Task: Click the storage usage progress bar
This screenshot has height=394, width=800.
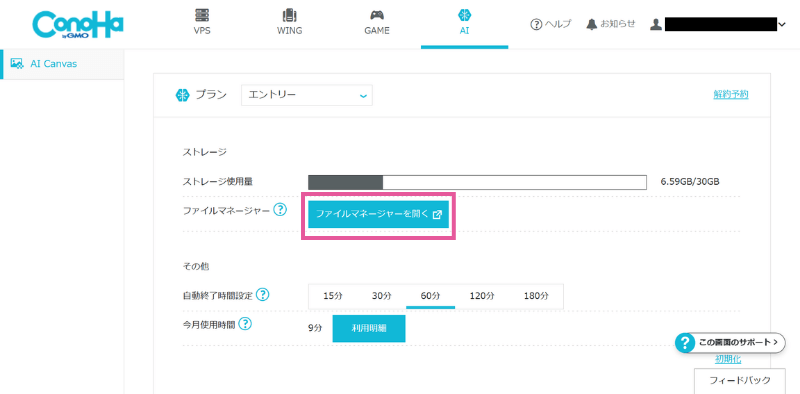Action: pos(478,182)
